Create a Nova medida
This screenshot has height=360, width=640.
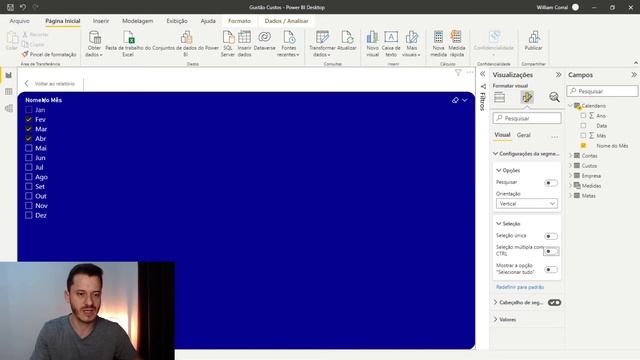pos(438,43)
